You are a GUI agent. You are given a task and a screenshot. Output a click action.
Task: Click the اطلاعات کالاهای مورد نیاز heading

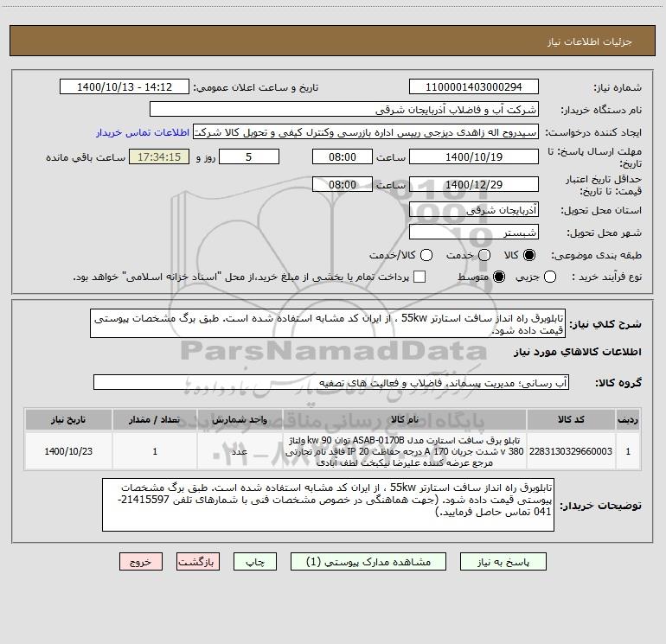point(578,352)
